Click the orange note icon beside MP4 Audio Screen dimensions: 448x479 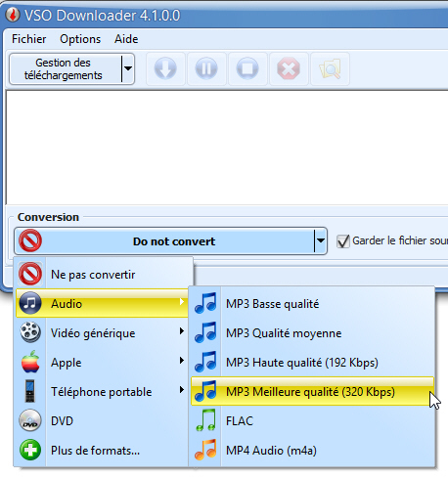pos(205,450)
